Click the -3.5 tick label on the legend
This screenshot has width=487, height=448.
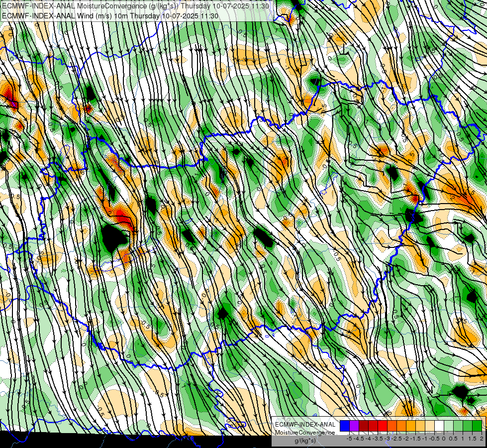point(378,439)
